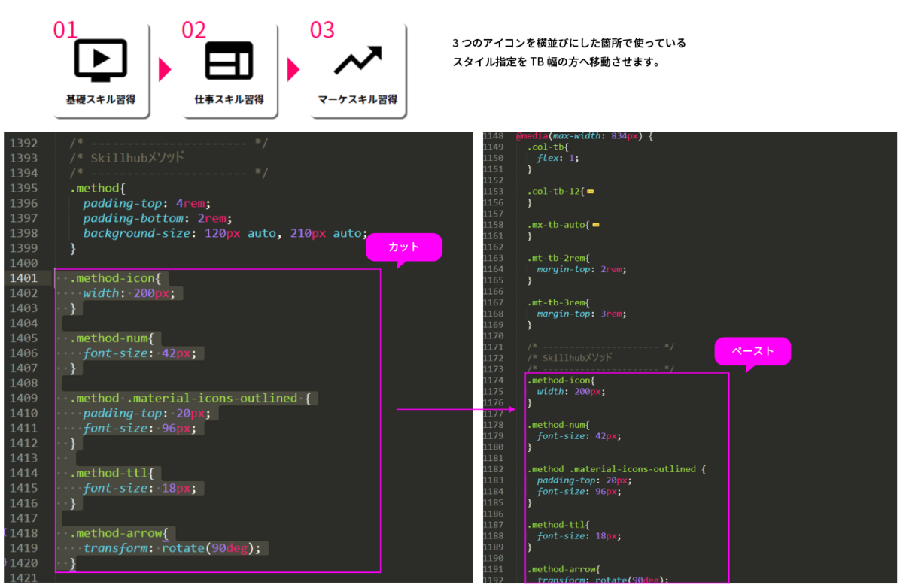Click the long pink arrow pointing to the right editor
Image resolution: width=903 pixels, height=588 pixels.
click(455, 410)
